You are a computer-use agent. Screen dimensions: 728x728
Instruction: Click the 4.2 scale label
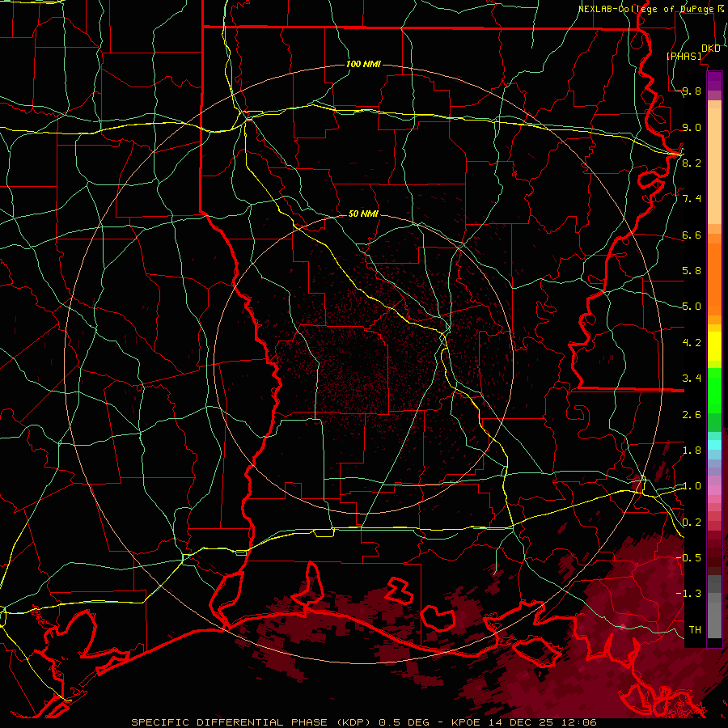pyautogui.click(x=692, y=343)
